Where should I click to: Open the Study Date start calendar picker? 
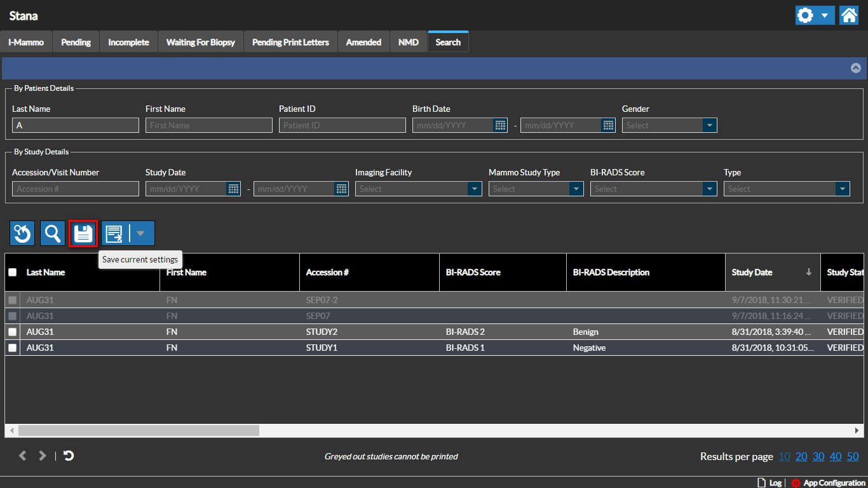(233, 189)
